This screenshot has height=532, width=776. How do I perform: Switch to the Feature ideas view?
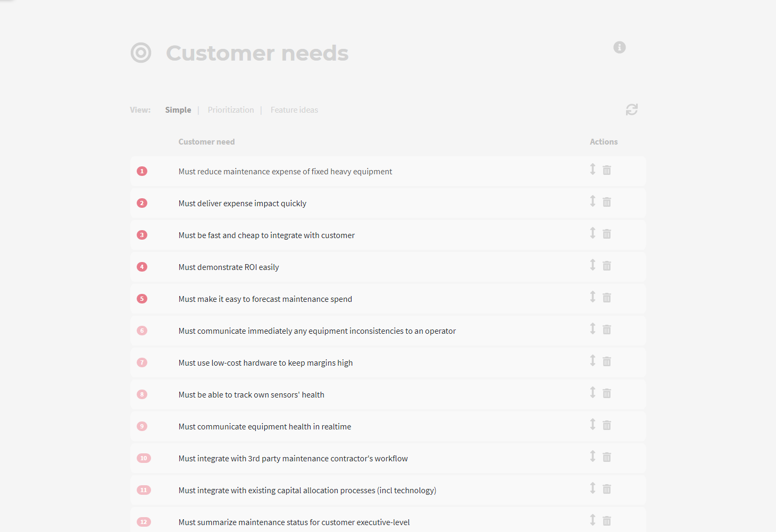point(294,110)
